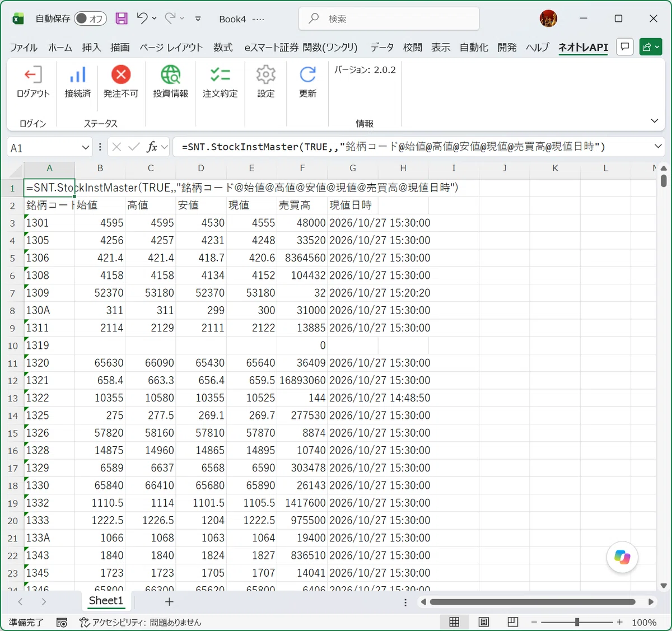Open the Comments speech bubble icon
672x631 pixels.
624,47
